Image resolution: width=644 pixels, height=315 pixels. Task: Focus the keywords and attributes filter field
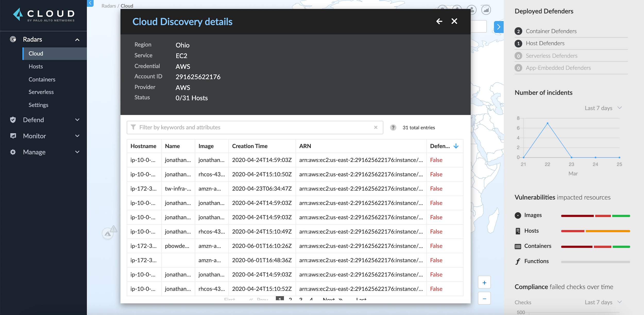point(255,127)
